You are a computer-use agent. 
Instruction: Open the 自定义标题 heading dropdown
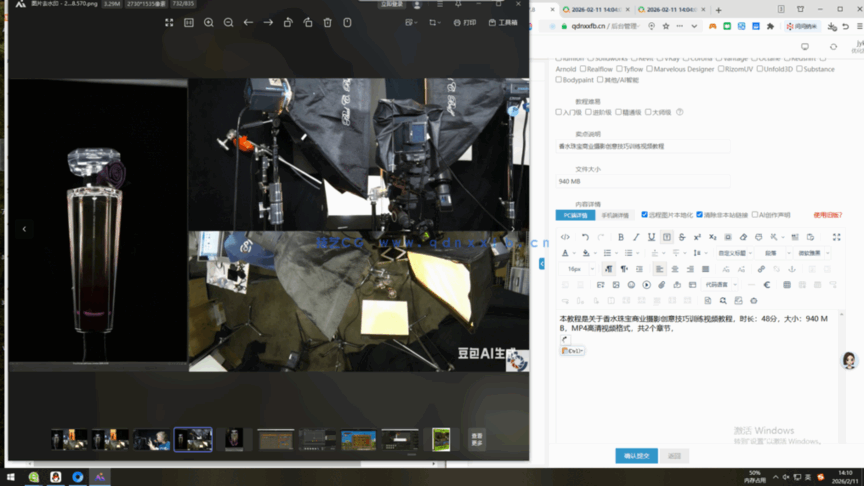735,253
